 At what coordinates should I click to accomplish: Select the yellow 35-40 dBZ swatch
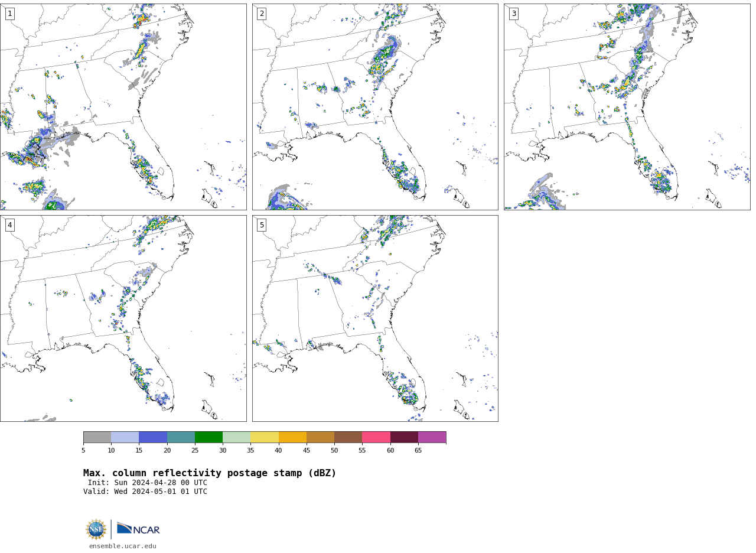[x=265, y=437]
